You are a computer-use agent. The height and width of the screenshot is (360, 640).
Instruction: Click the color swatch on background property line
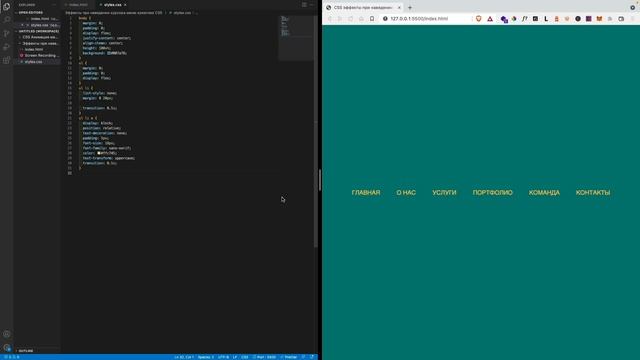click(108, 53)
